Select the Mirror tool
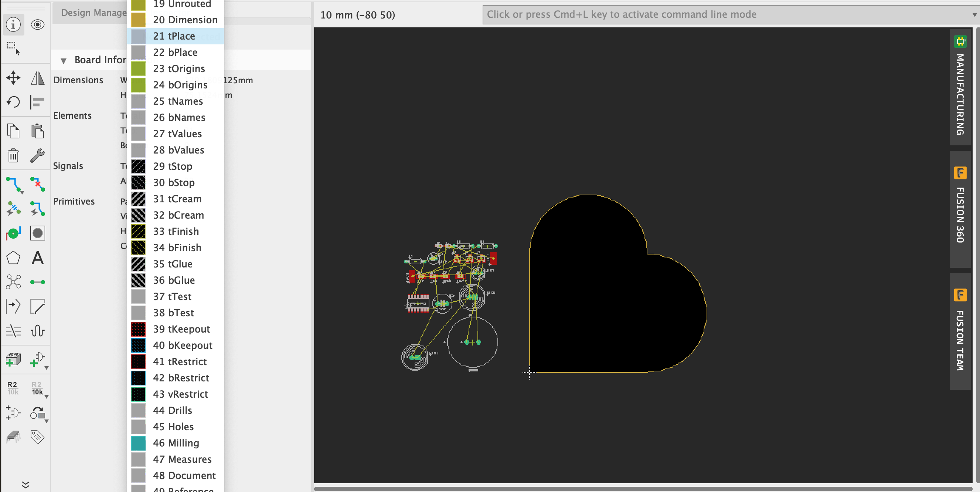980x492 pixels. 37,78
